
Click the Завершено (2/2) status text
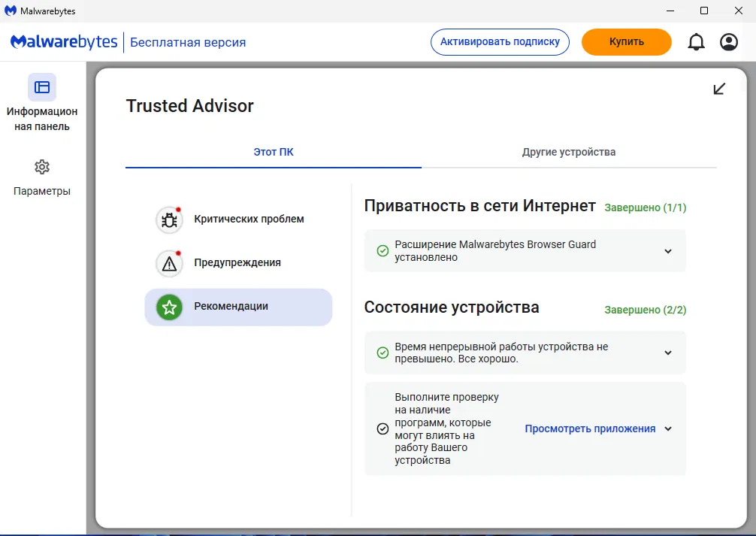point(645,310)
